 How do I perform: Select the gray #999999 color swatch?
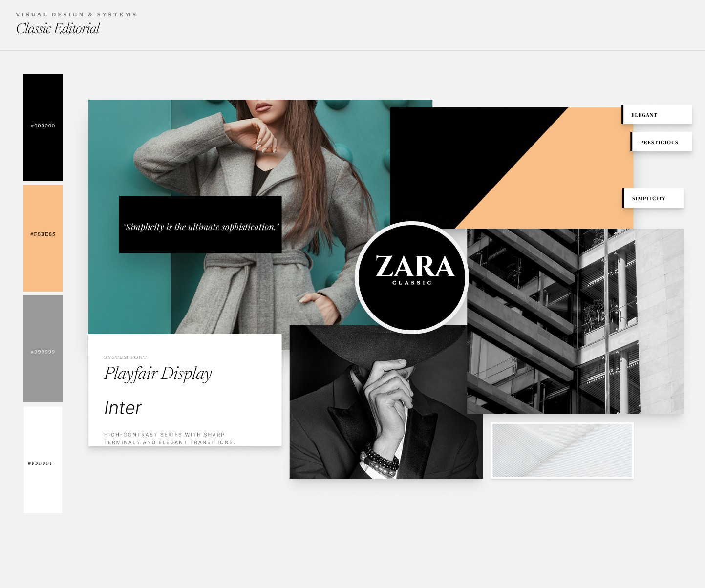(43, 349)
